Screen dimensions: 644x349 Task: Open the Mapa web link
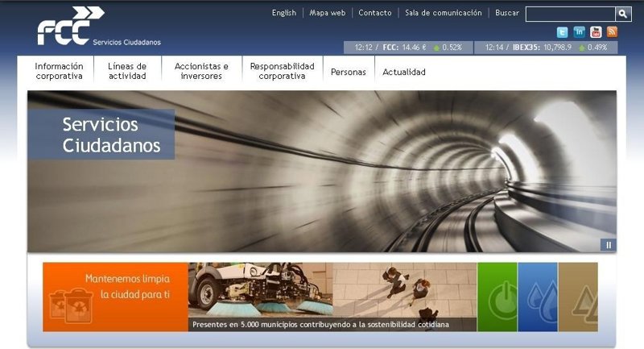[x=327, y=13]
